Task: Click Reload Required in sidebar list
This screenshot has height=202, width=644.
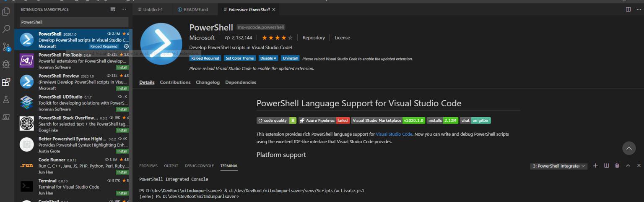Action: click(104, 46)
